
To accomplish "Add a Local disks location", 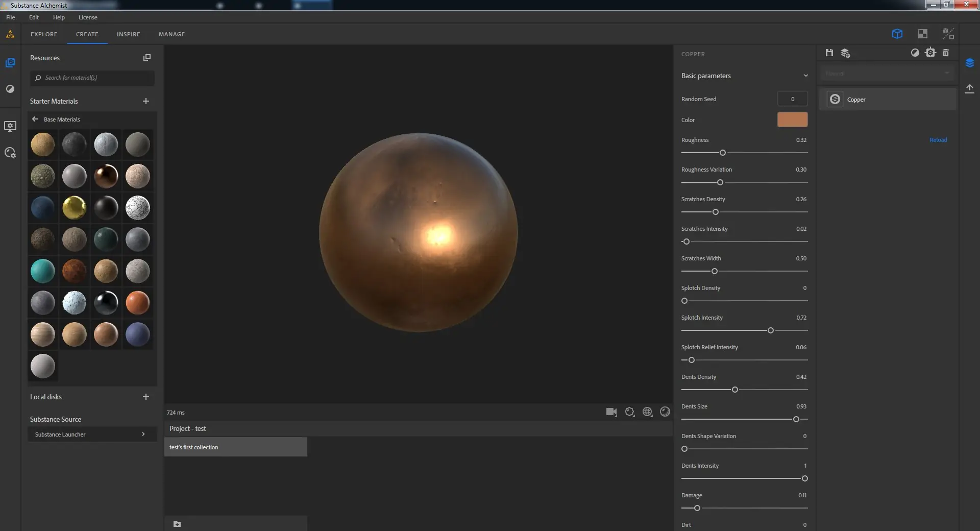I will coord(146,397).
